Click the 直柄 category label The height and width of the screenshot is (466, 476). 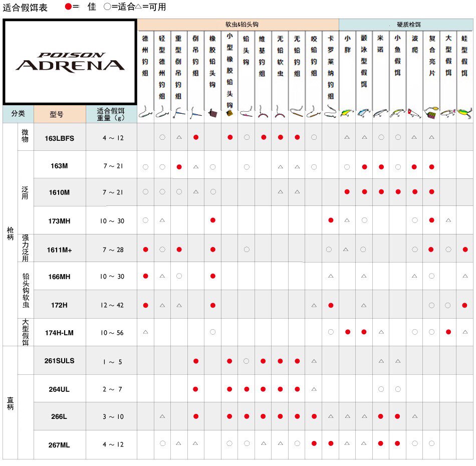[x=11, y=403]
